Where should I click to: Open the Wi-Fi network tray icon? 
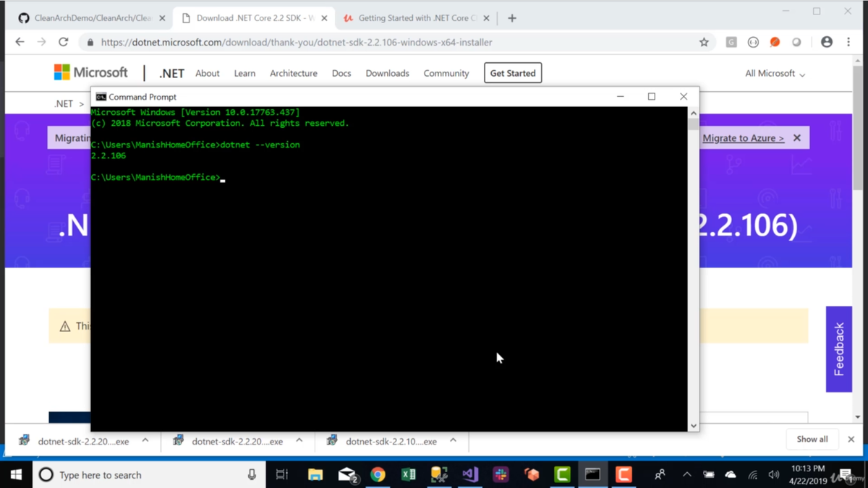[x=753, y=475]
